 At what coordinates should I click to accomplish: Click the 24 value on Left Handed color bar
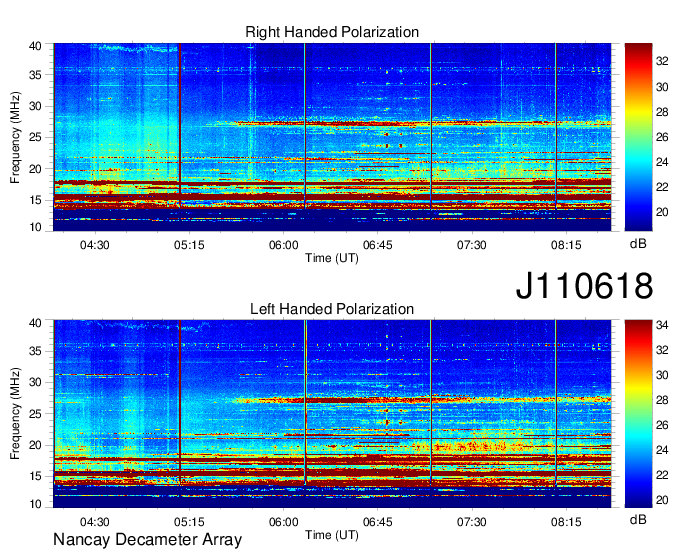(x=662, y=450)
